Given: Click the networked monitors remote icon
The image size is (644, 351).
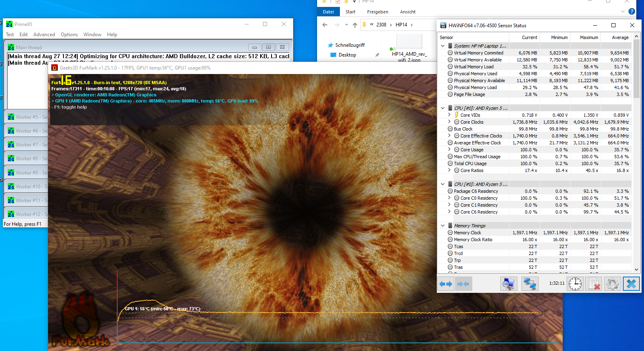Looking at the screenshot, I should coord(530,284).
